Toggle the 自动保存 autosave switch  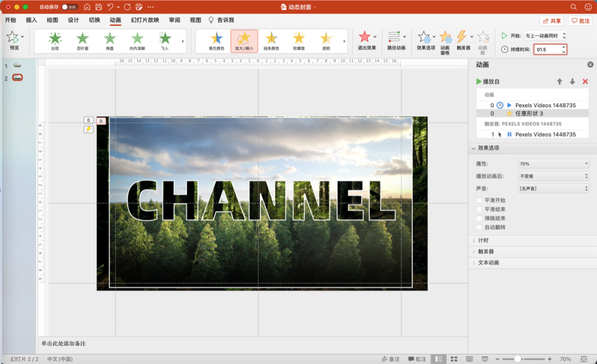(x=70, y=7)
